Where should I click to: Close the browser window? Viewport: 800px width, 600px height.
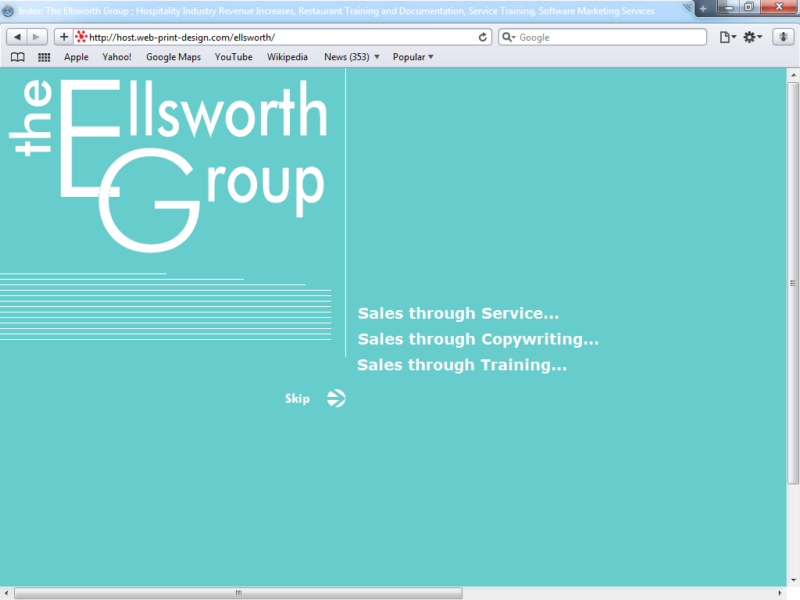click(779, 7)
